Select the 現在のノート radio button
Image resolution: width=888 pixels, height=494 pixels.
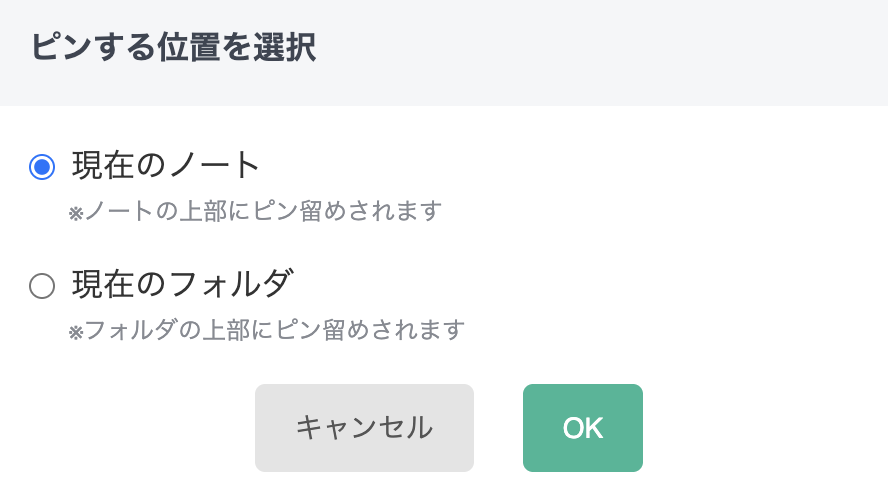click(42, 167)
